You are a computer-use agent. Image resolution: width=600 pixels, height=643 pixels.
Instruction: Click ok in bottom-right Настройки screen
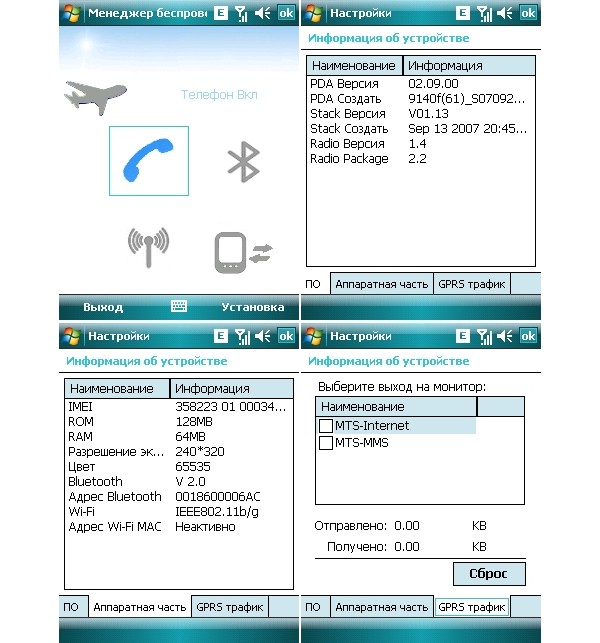pyautogui.click(x=528, y=336)
